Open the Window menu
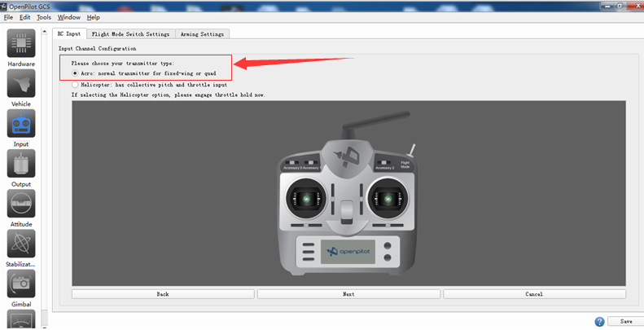Screen dimensions: 644x330 68,17
